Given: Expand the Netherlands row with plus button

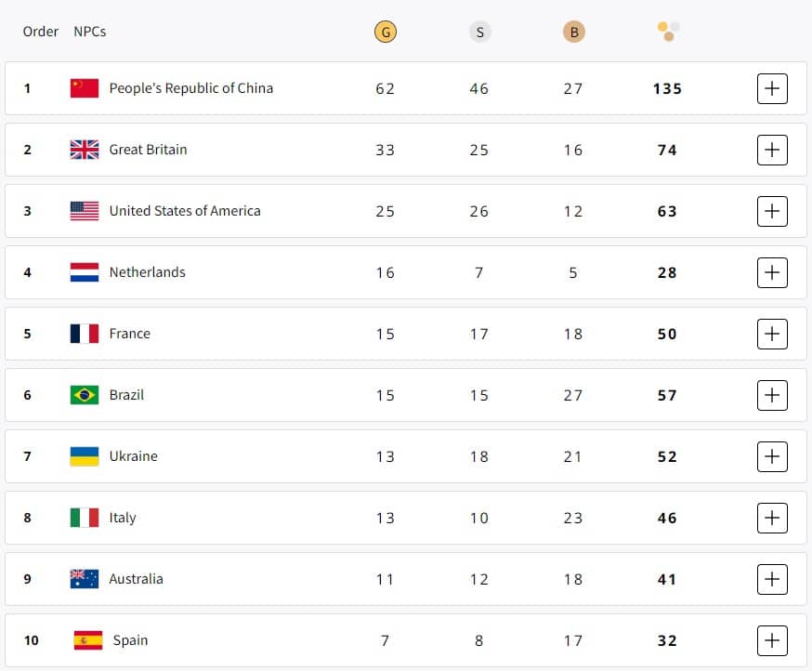Looking at the screenshot, I should [772, 272].
